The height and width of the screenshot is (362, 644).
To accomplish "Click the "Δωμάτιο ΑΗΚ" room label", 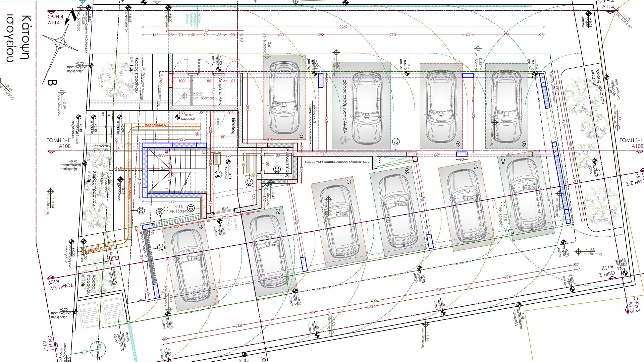I will (x=220, y=91).
